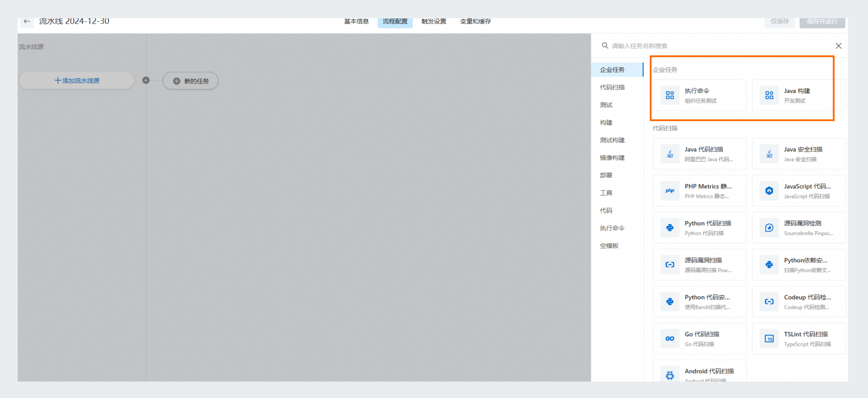Click the 执行命令 card title text
This screenshot has width=868, height=398.
697,91
